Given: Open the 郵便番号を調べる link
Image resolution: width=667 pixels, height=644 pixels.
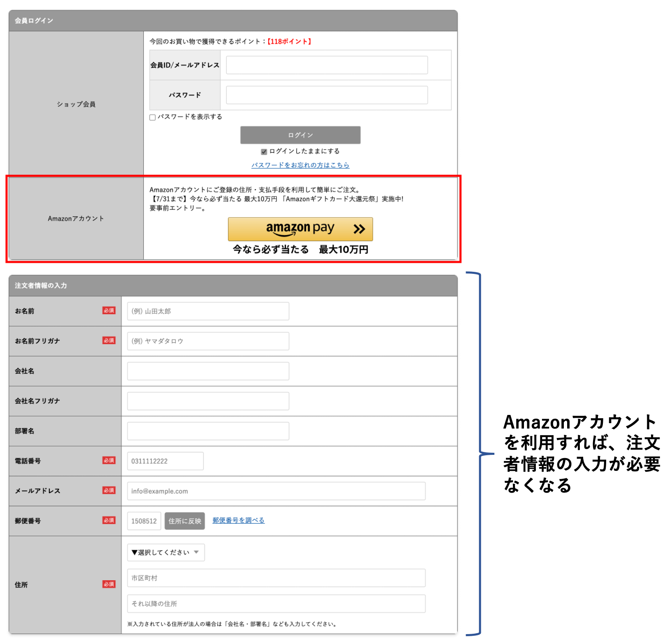Looking at the screenshot, I should tap(238, 520).
